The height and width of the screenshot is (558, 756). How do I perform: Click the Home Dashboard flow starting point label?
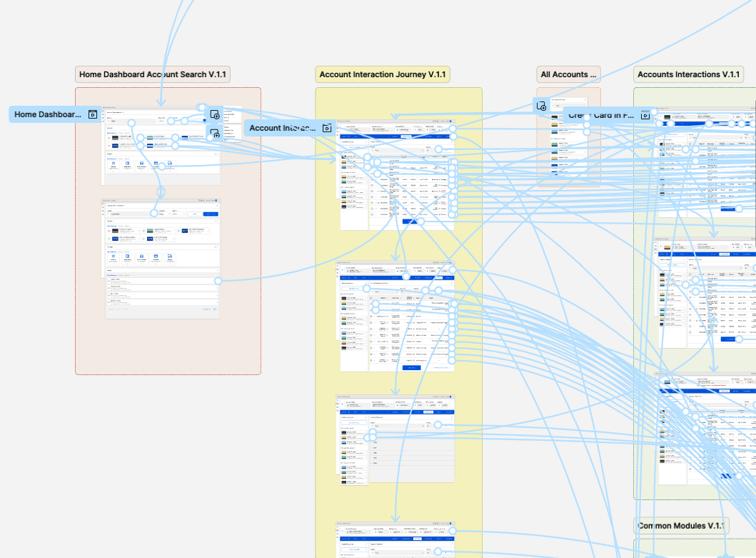point(48,114)
